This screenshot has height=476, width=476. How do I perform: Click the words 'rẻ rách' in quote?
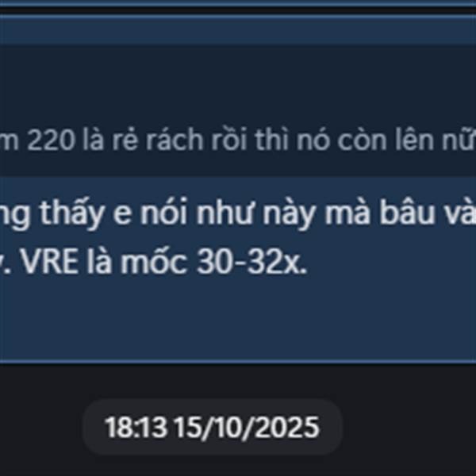tap(158, 140)
